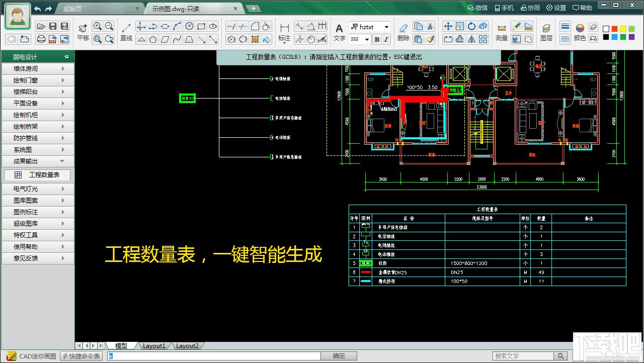This screenshot has height=363, width=644.
Task: Click the paint bucket fill icon
Action: [x=267, y=39]
